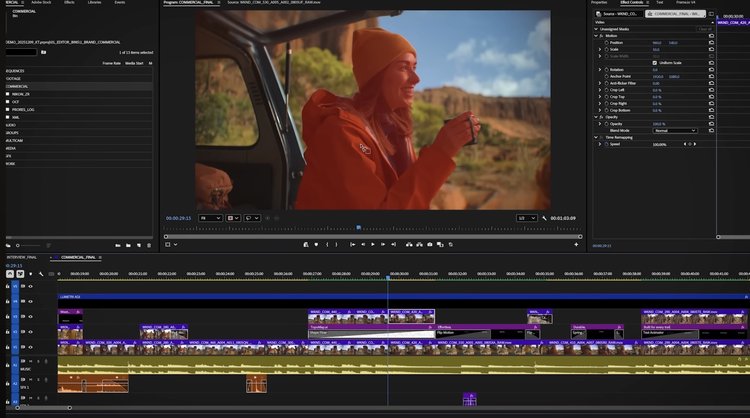Open the Libraries panel tab

95,2
